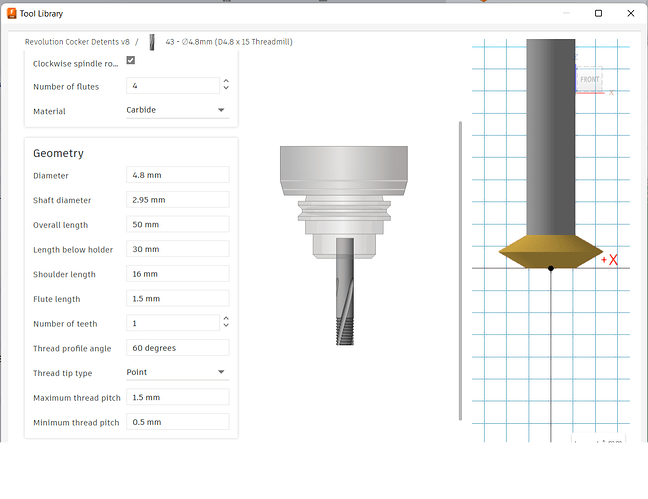Screen dimensions: 648x499
Task: Open the Material dropdown showing Carbide
Action: pyautogui.click(x=178, y=110)
